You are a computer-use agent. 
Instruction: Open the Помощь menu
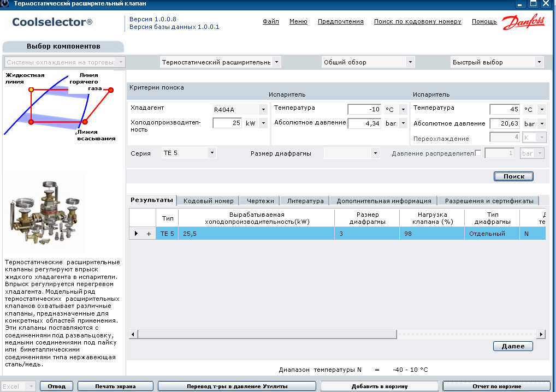pos(484,21)
